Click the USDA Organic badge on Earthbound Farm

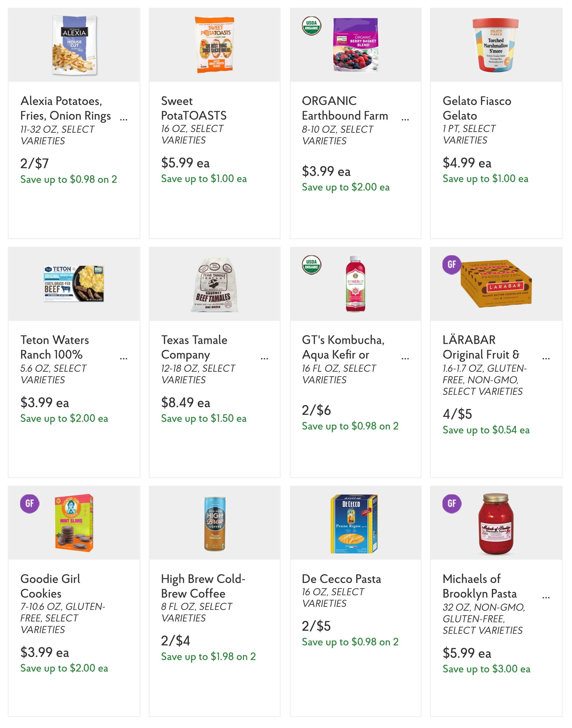point(311,26)
